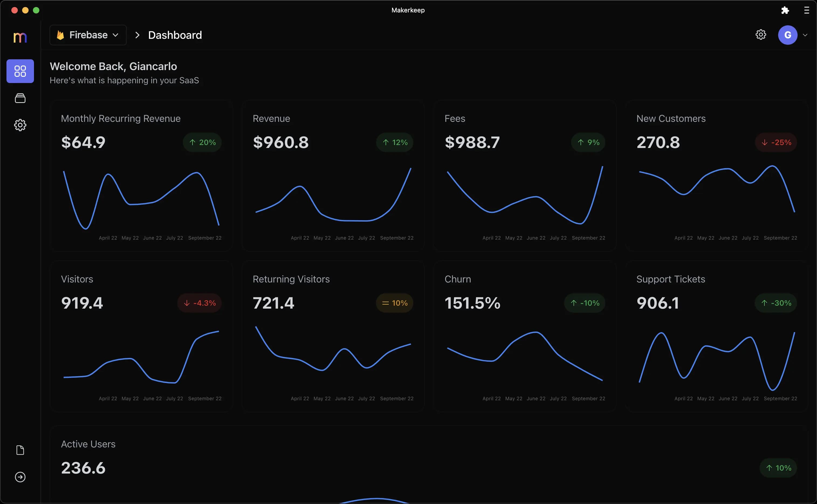Open the top-right header settings gear

pyautogui.click(x=761, y=35)
